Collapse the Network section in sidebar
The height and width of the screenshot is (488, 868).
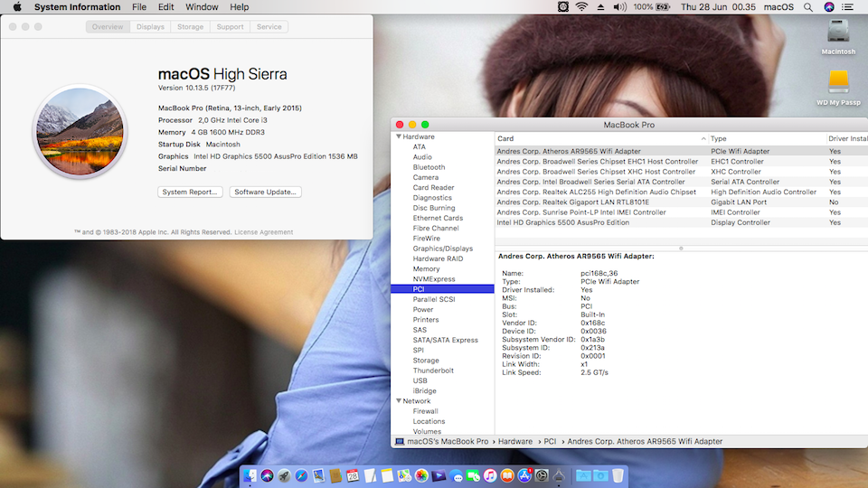[x=399, y=401]
